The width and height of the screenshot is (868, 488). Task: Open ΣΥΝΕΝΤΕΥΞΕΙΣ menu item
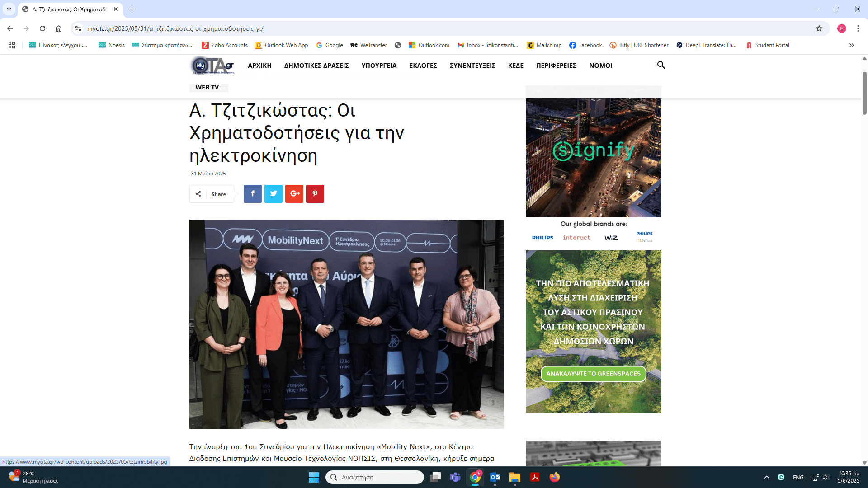point(472,66)
